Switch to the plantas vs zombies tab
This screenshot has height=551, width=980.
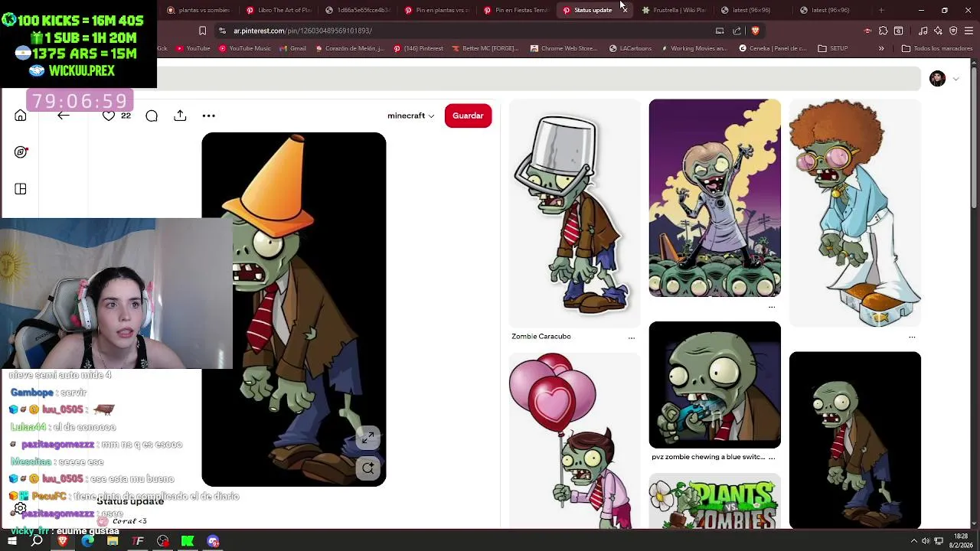point(198,10)
